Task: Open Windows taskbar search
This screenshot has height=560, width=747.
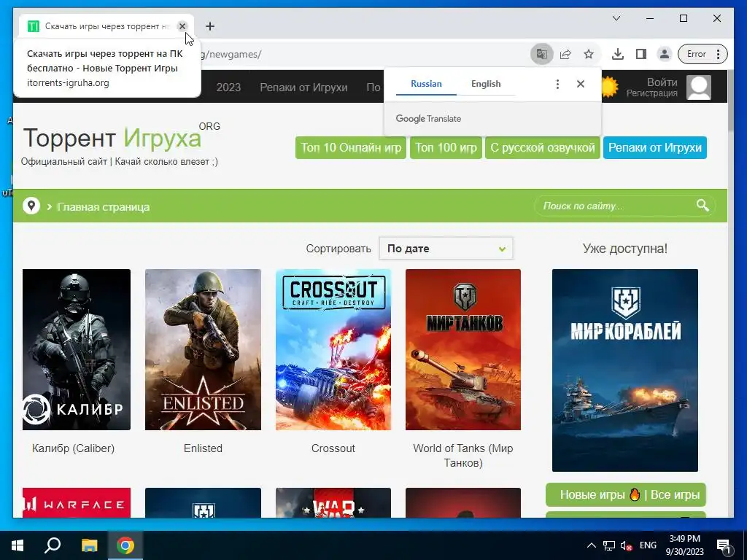Action: point(53,545)
